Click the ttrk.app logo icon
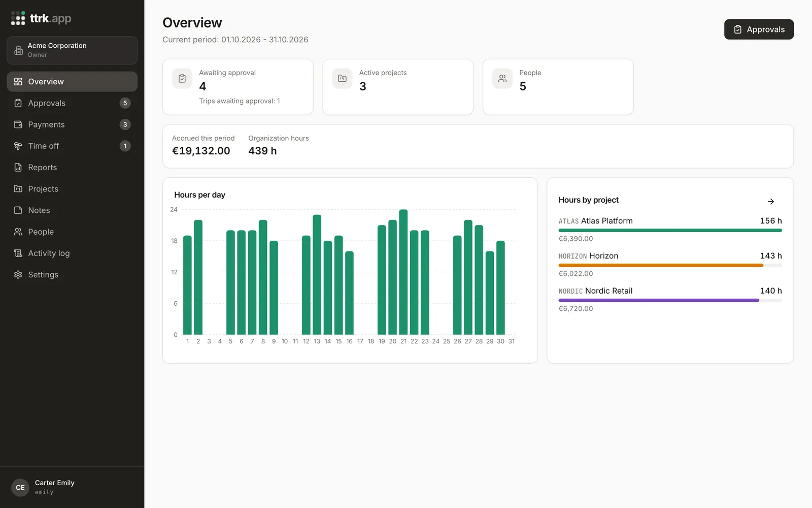Screen dimensions: 812x508 pos(18,18)
